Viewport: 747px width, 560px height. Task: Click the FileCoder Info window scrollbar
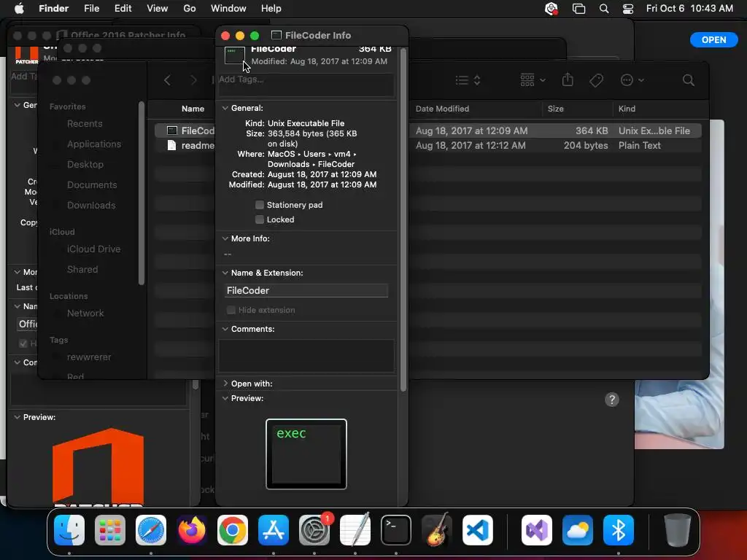pos(403,219)
